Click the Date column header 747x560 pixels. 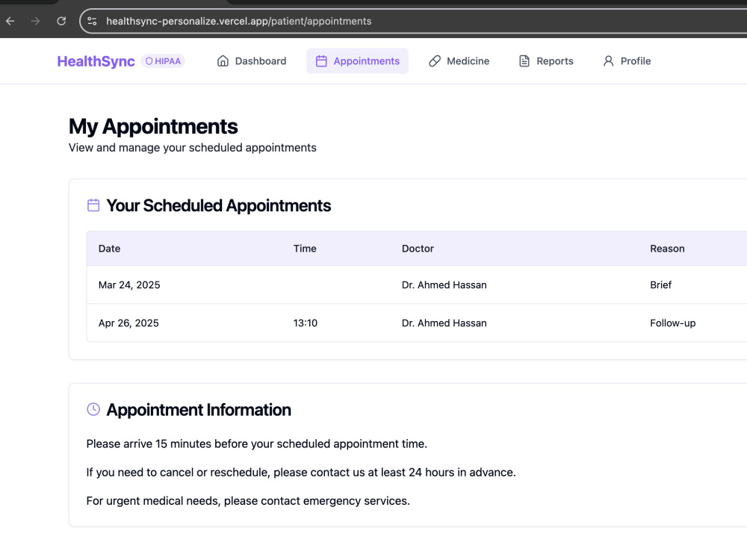point(109,249)
